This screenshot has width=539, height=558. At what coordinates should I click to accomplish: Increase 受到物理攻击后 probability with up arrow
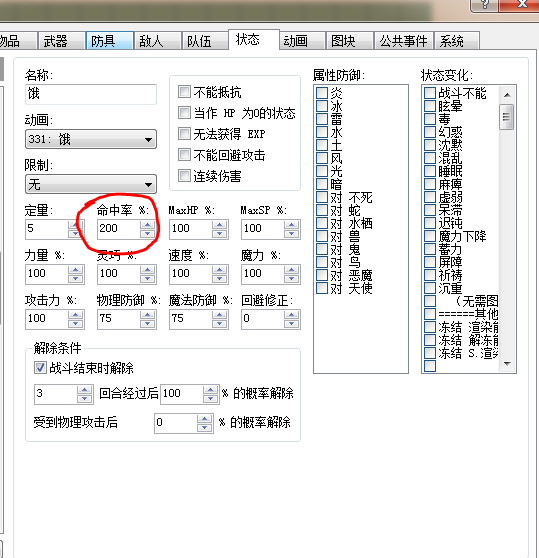tap(205, 418)
